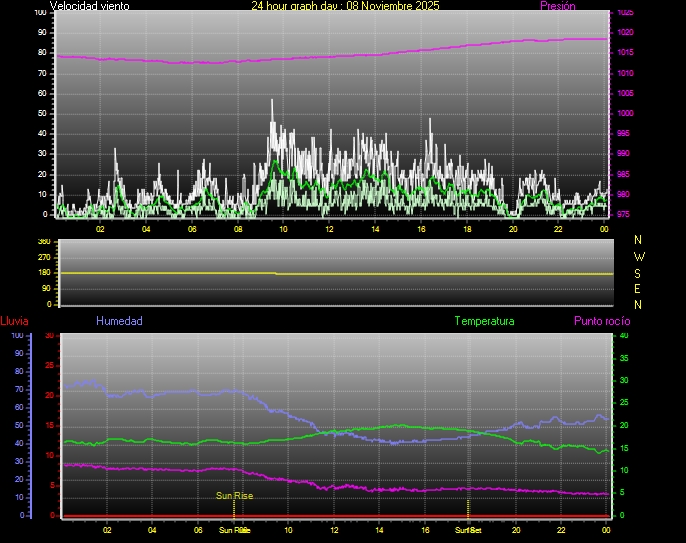Image resolution: width=686 pixels, height=543 pixels.
Task: Click the 1025 value on pressure axis
Action: click(624, 13)
